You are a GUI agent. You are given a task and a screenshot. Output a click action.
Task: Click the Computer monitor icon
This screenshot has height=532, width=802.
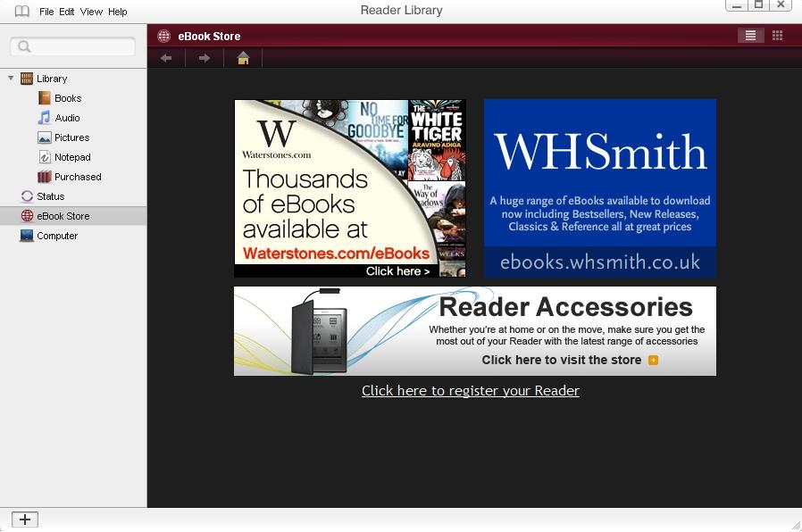click(x=27, y=236)
